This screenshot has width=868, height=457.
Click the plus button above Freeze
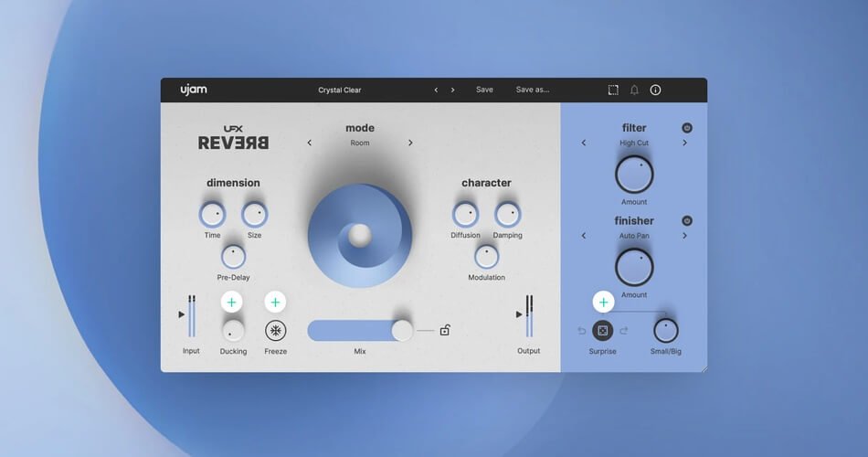(275, 302)
